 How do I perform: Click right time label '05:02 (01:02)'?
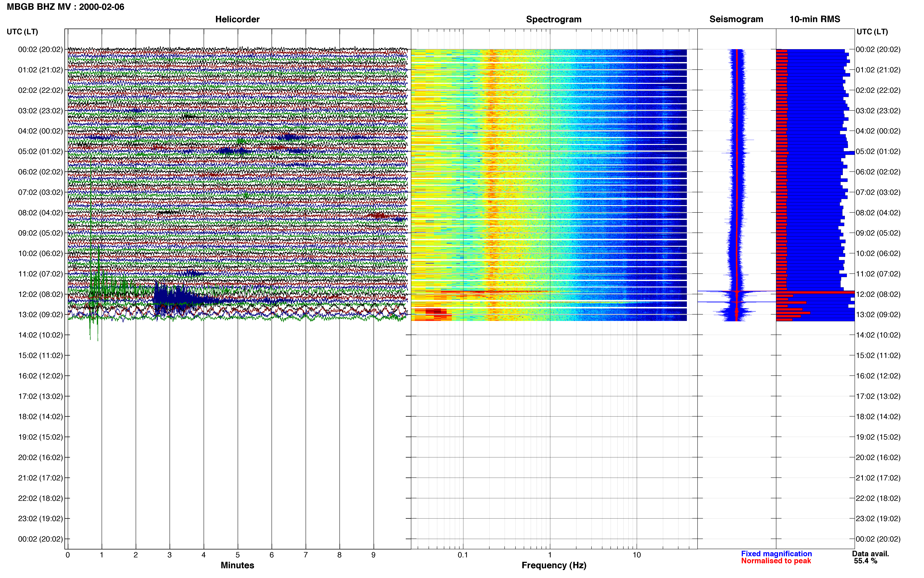878,151
